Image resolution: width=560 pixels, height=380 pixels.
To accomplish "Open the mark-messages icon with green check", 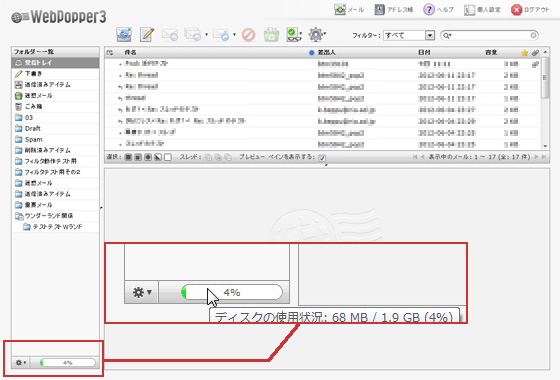I will click(294, 35).
